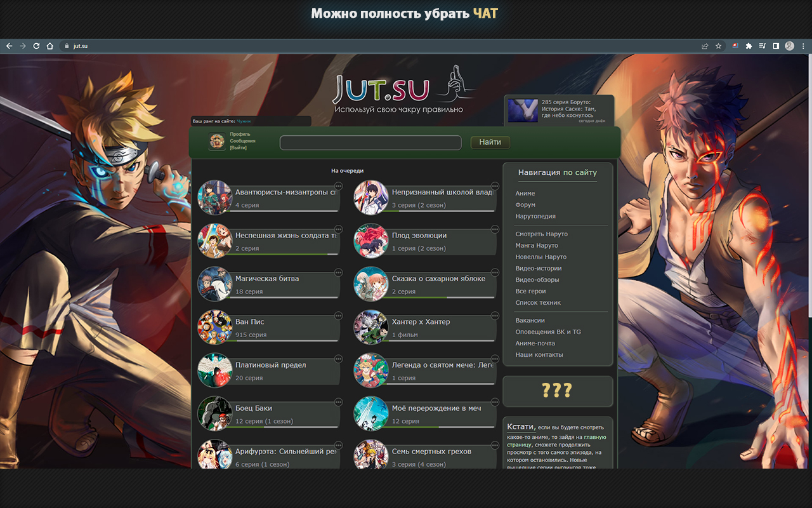Screen dimensions: 812x508
Task: Open options dots on Ван Пис card
Action: pyautogui.click(x=339, y=316)
